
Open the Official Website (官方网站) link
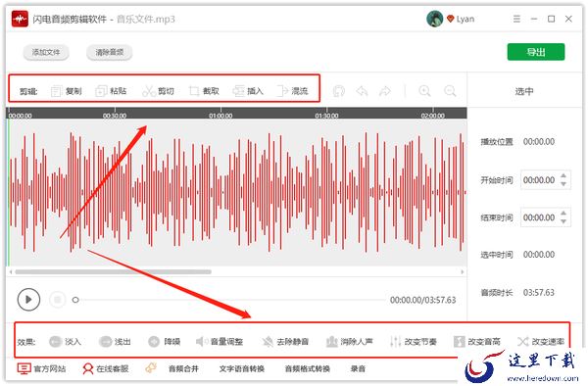[x=41, y=368]
